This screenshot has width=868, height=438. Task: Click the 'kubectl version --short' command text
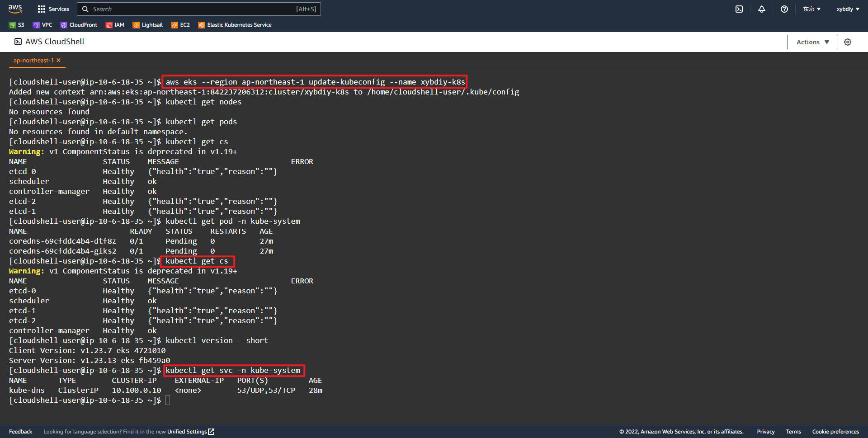coord(217,340)
